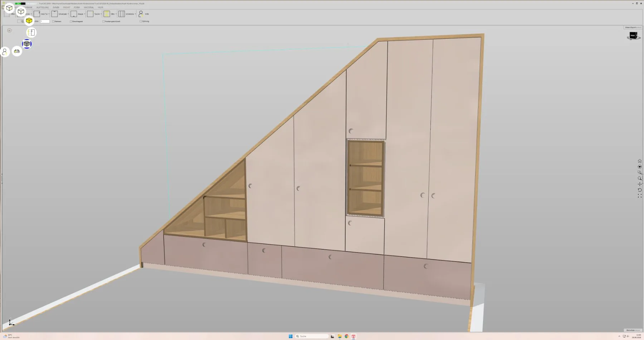
Task: Toggle the Einschlagend checkbox
Action: [71, 21]
